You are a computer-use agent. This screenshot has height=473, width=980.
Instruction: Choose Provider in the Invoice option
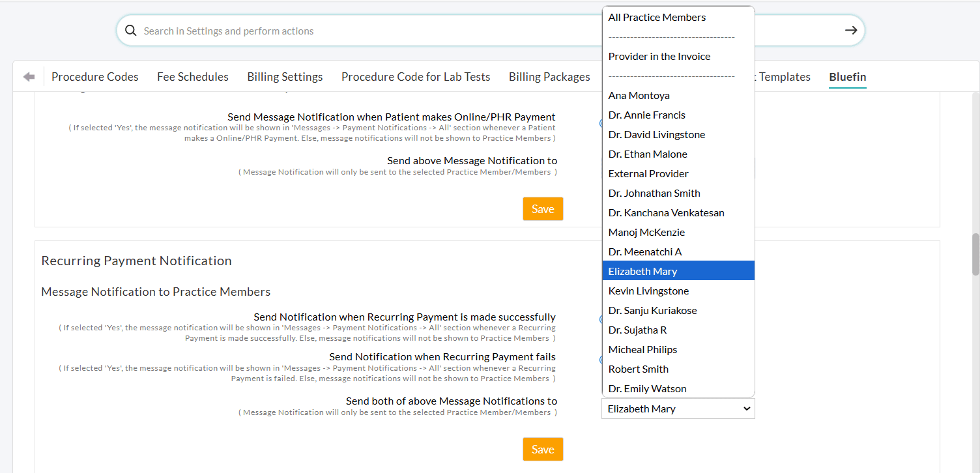659,57
